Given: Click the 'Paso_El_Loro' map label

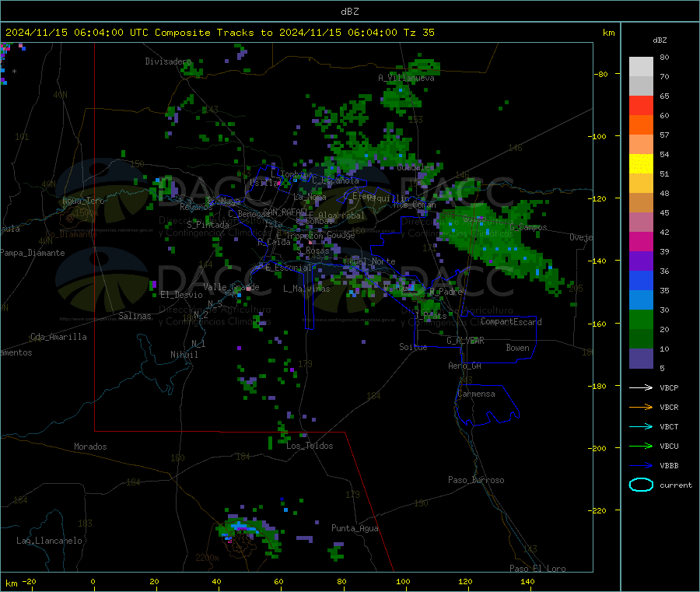Looking at the screenshot, I should (x=537, y=569).
